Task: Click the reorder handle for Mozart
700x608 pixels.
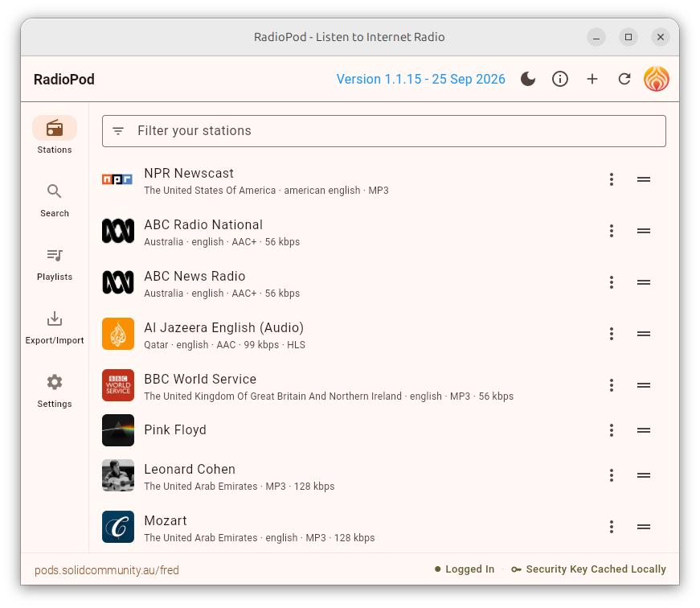Action: click(x=643, y=527)
